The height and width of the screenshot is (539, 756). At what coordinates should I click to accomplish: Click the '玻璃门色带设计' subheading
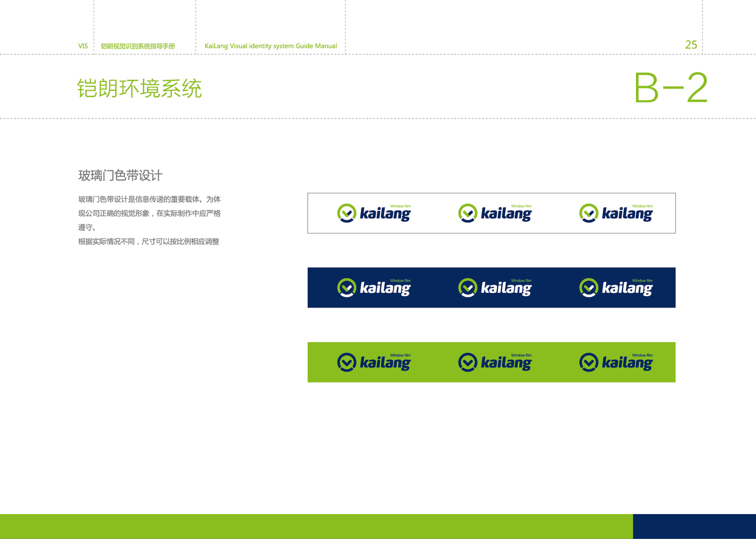[x=121, y=175]
